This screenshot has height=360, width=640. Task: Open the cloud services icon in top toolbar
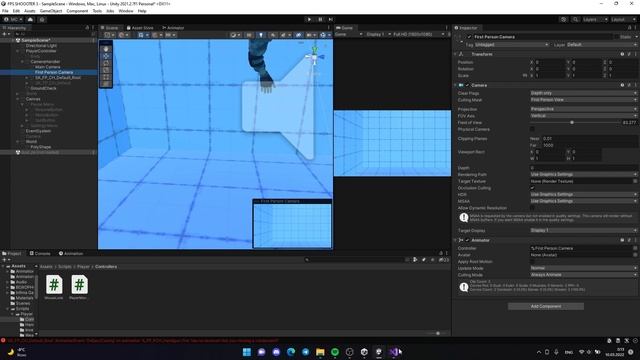click(x=30, y=19)
